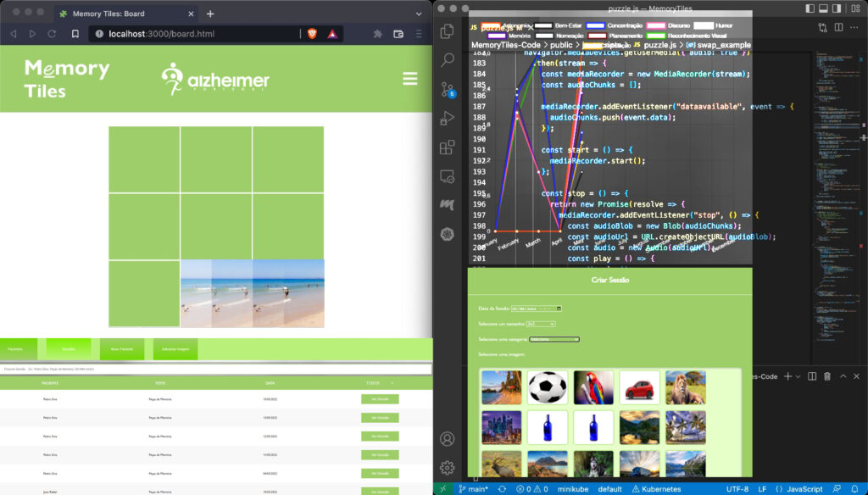The height and width of the screenshot is (495, 868).
Task: Open the Explorer panel in VS Code
Action: pos(448,31)
